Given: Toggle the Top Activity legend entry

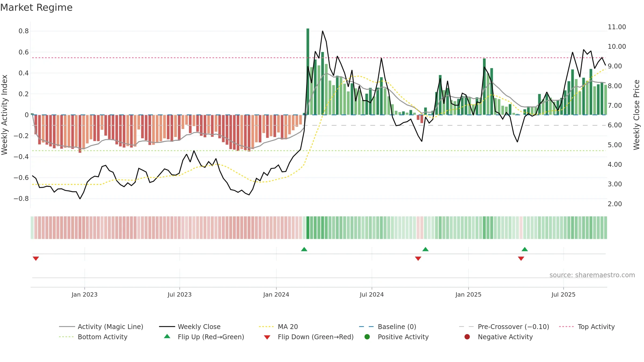Looking at the screenshot, I should coord(587,327).
